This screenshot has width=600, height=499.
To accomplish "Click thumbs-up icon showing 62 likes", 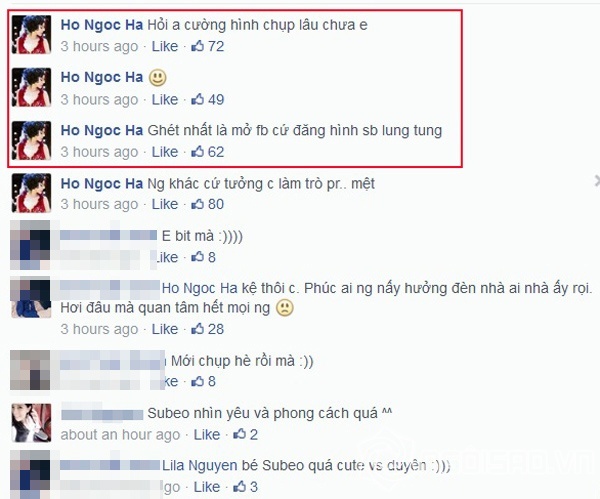I will pos(197,152).
